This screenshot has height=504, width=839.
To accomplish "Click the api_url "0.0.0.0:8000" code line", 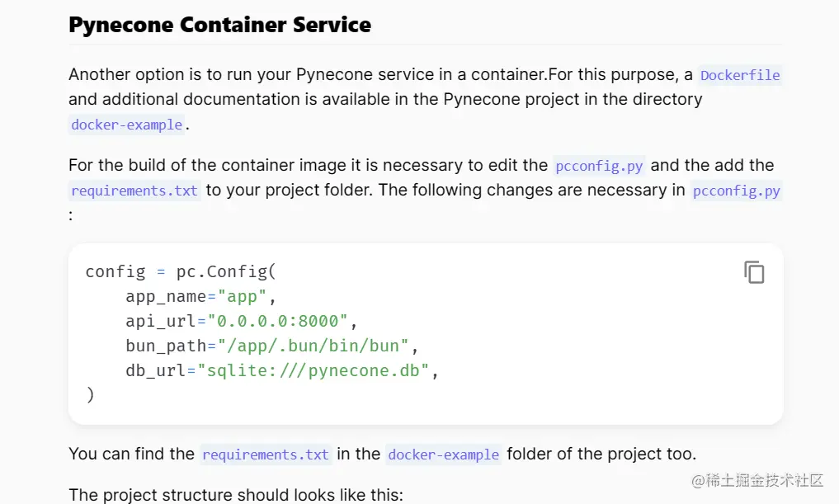I will pos(242,321).
